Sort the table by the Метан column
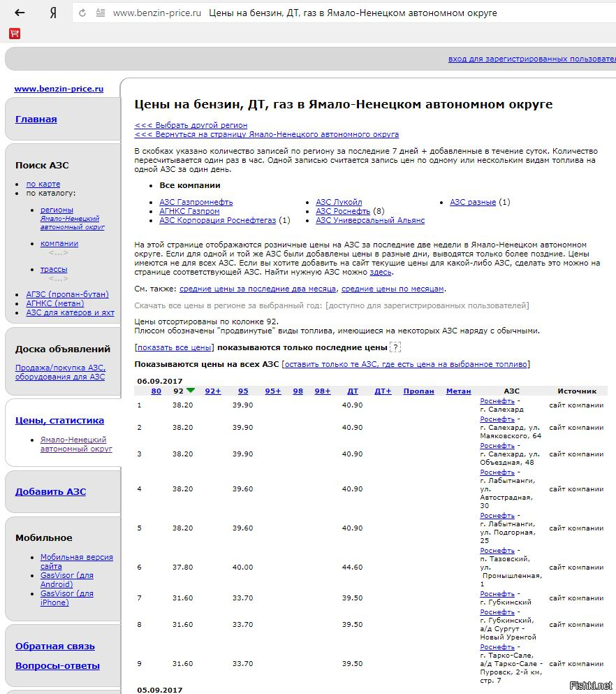This screenshot has height=694, width=616. tap(459, 391)
